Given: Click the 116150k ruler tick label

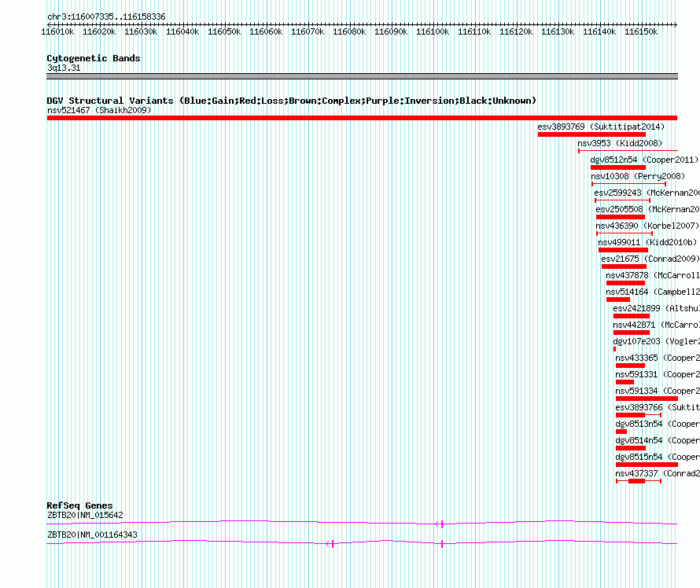Looking at the screenshot, I should (641, 32).
